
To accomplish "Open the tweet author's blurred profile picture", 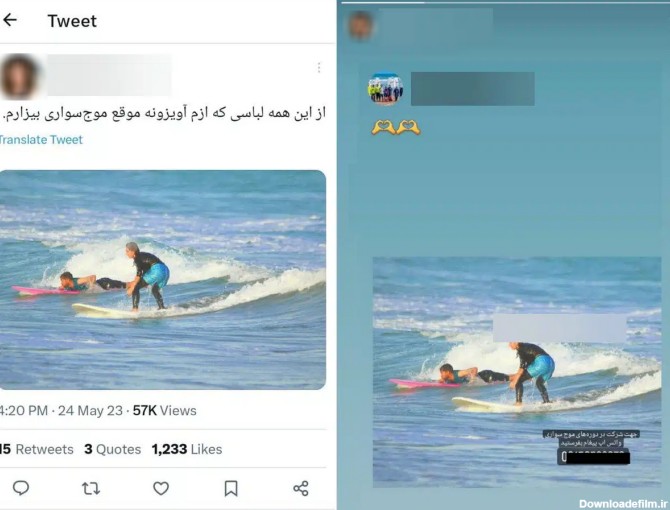I will coord(19,76).
